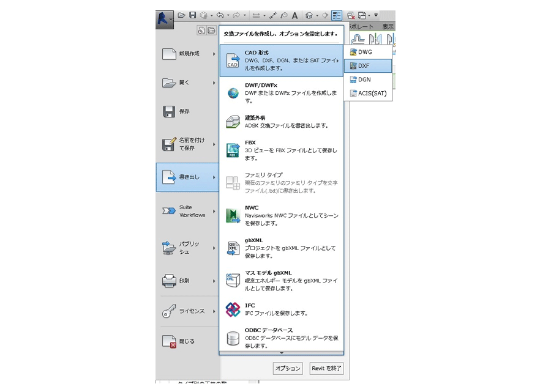Open the Undo history dropdown arrow
Image resolution: width=551 pixels, height=392 pixels.
(228, 15)
